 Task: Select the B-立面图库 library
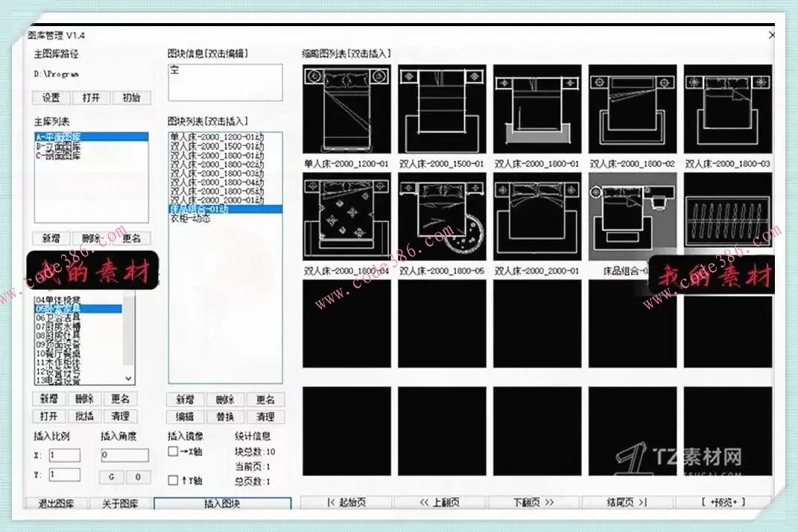click(x=56, y=145)
